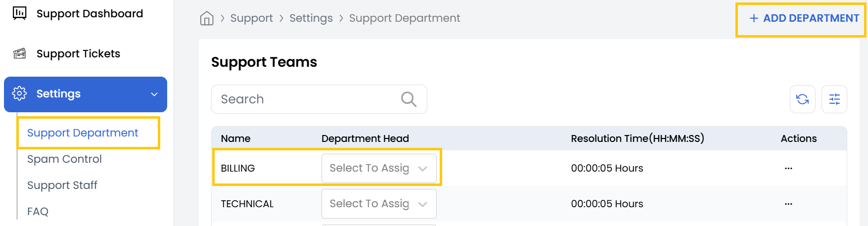Go to Spam Control settings

point(64,159)
